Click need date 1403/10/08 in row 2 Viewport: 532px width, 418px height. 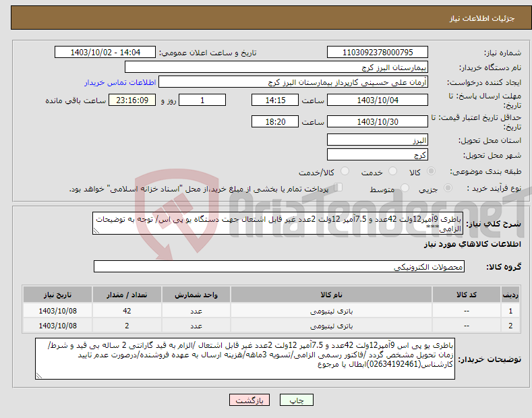[x=58, y=326]
